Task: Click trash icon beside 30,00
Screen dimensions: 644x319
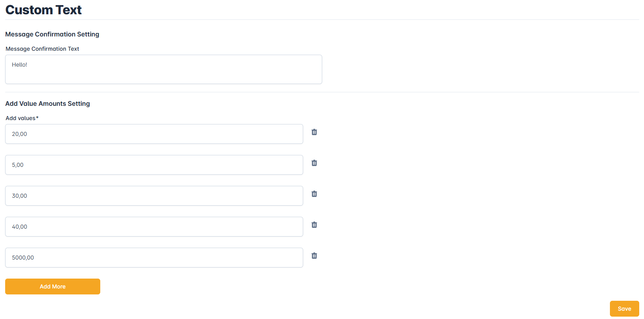Action: point(314,194)
